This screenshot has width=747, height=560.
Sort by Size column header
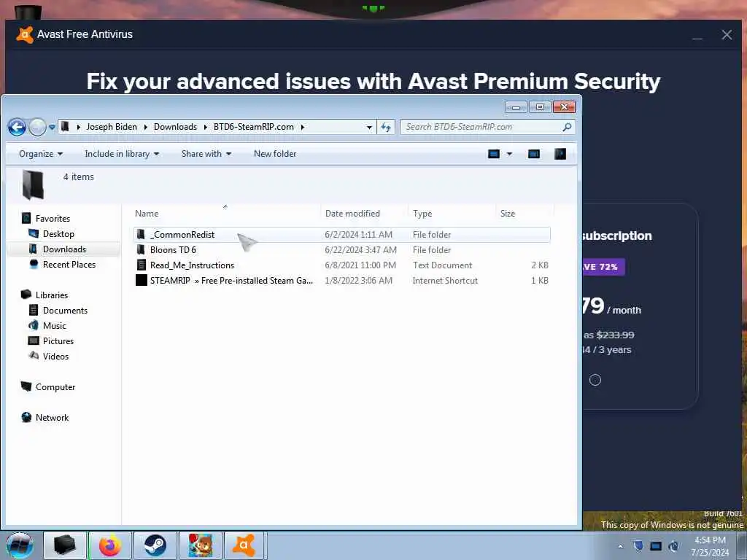524,214
